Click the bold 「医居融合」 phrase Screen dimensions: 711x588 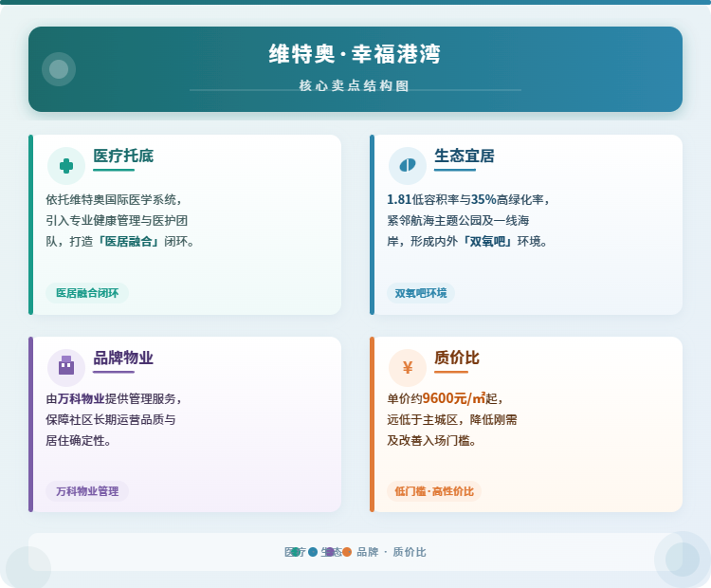(x=129, y=242)
